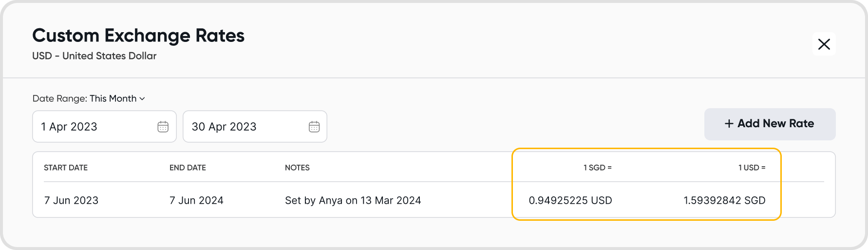Click the 30 Apr 2023 date field

click(244, 127)
